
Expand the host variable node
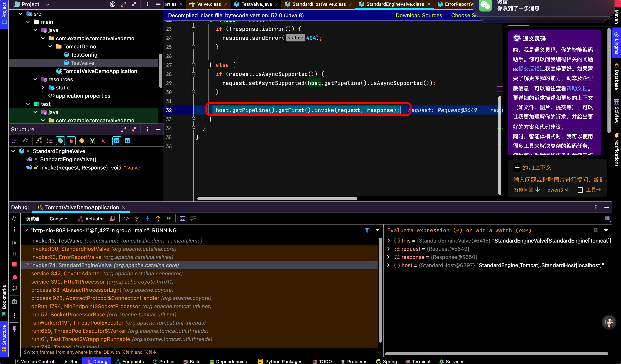click(389, 265)
